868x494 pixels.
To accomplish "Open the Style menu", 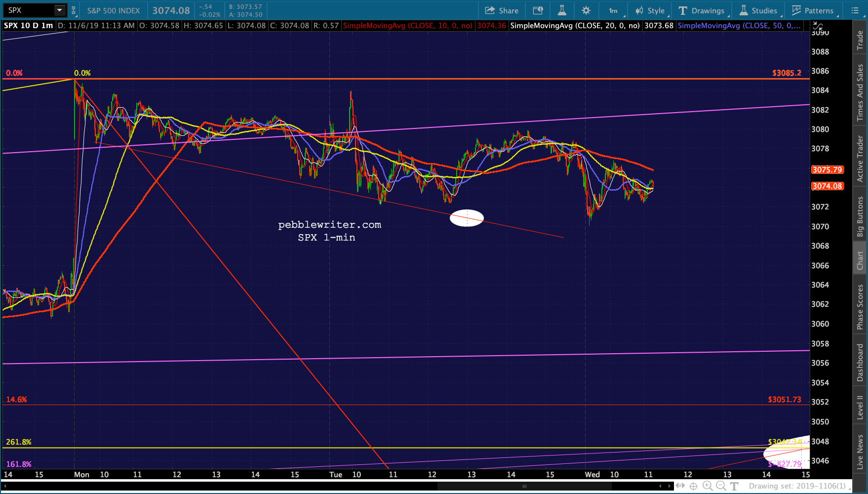I will [x=650, y=10].
